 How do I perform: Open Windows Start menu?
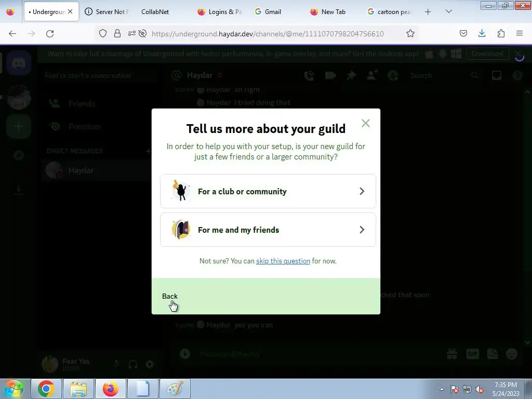click(x=14, y=389)
